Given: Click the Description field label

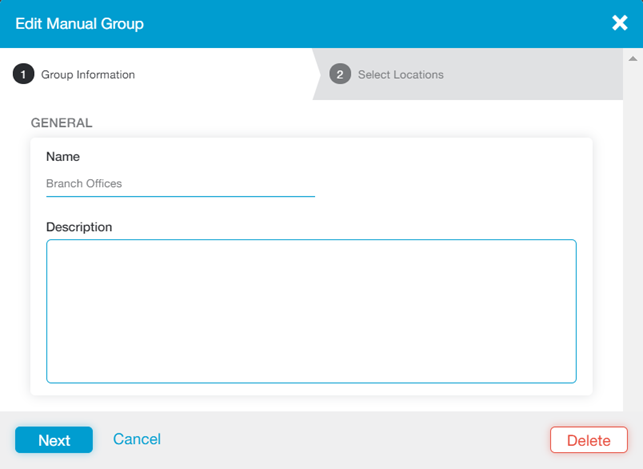Looking at the screenshot, I should pos(79,227).
